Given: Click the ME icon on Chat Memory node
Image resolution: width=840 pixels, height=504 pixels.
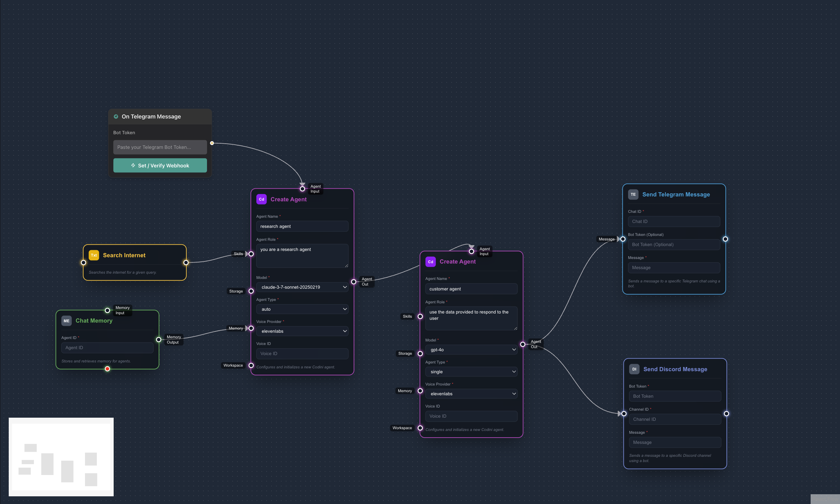Looking at the screenshot, I should pos(66,321).
